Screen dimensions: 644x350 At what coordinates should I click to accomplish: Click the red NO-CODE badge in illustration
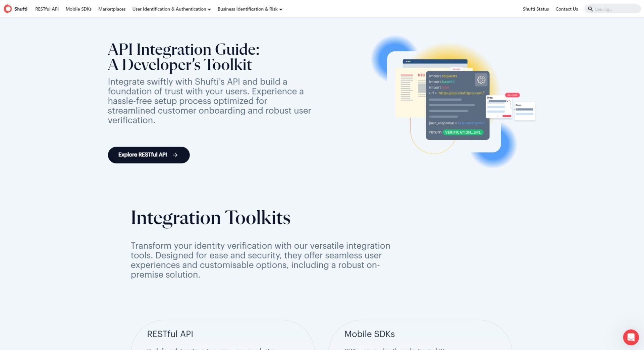(512, 95)
